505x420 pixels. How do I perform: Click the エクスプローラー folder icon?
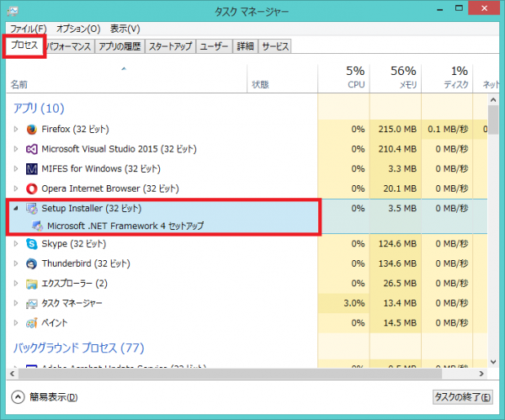(32, 284)
